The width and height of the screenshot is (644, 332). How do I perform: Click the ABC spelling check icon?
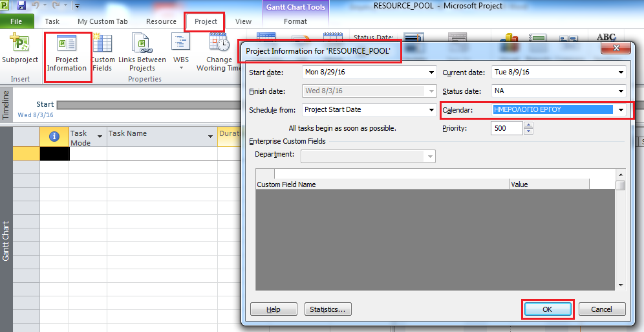(x=606, y=38)
